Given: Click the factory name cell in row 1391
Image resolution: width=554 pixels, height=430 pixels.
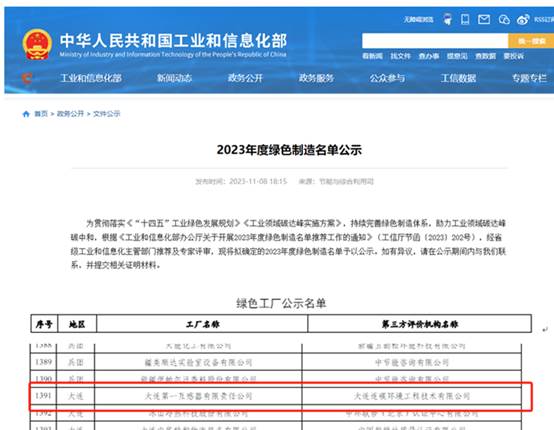Looking at the screenshot, I should coord(198,396).
